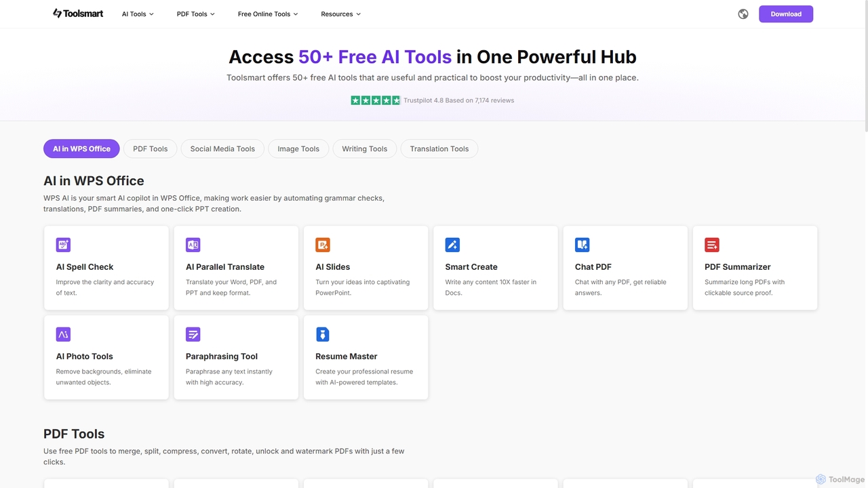This screenshot has width=868, height=488.
Task: Open the Resume Master title link
Action: coord(347,357)
